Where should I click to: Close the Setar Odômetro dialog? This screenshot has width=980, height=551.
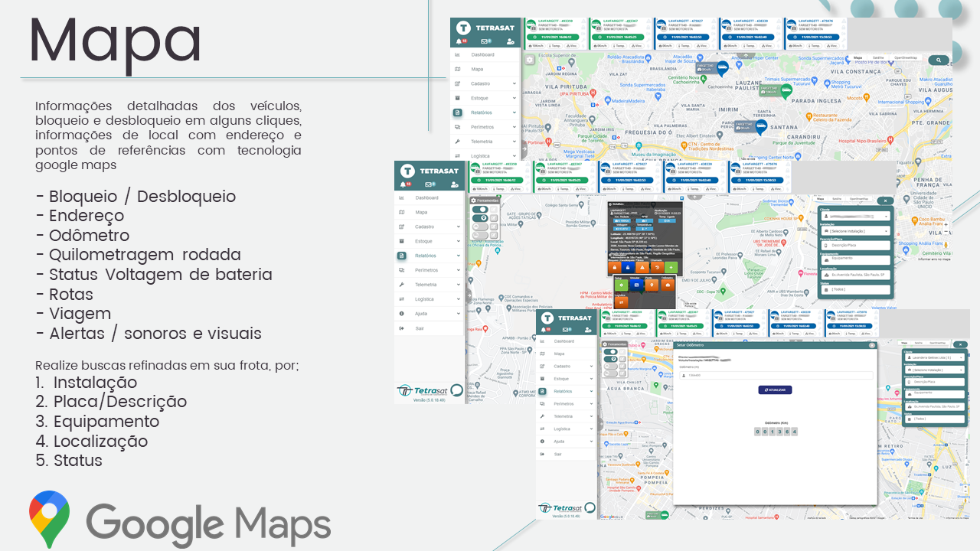[871, 345]
